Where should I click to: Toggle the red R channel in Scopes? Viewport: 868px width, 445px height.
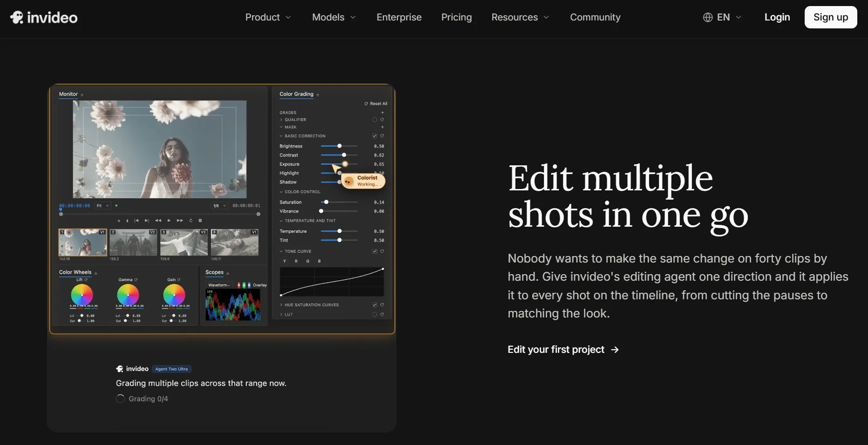(239, 285)
